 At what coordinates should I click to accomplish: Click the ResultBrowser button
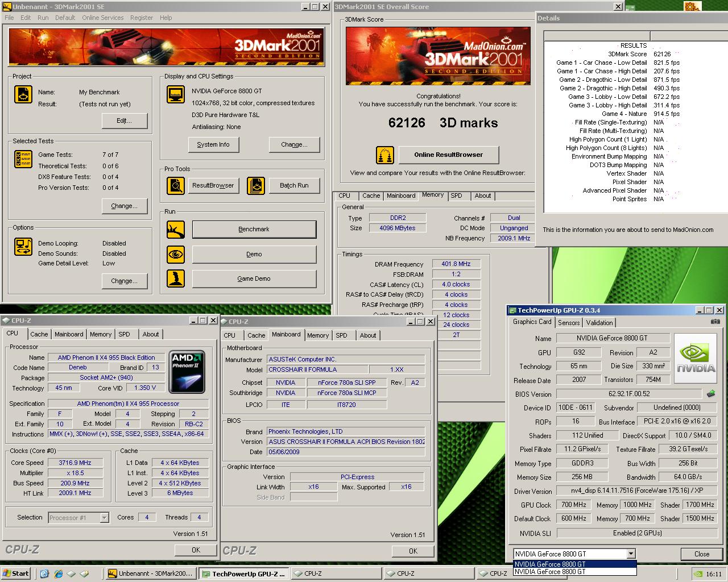(x=213, y=185)
